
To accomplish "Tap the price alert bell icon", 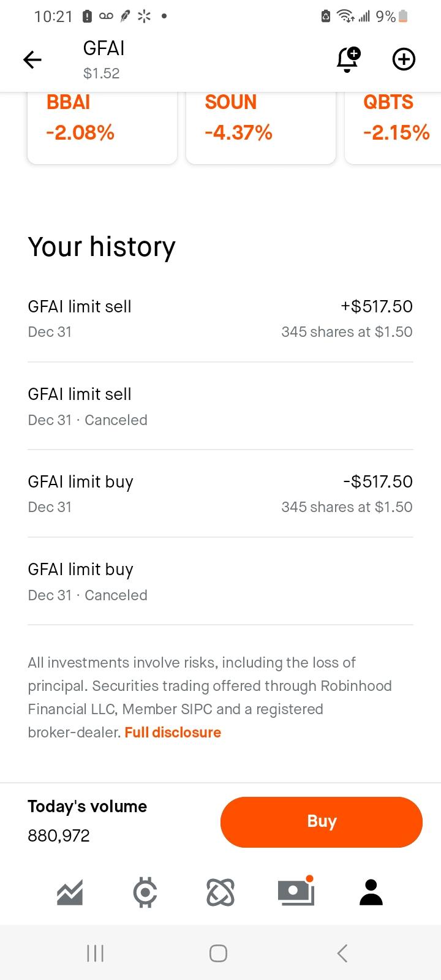I will [348, 59].
